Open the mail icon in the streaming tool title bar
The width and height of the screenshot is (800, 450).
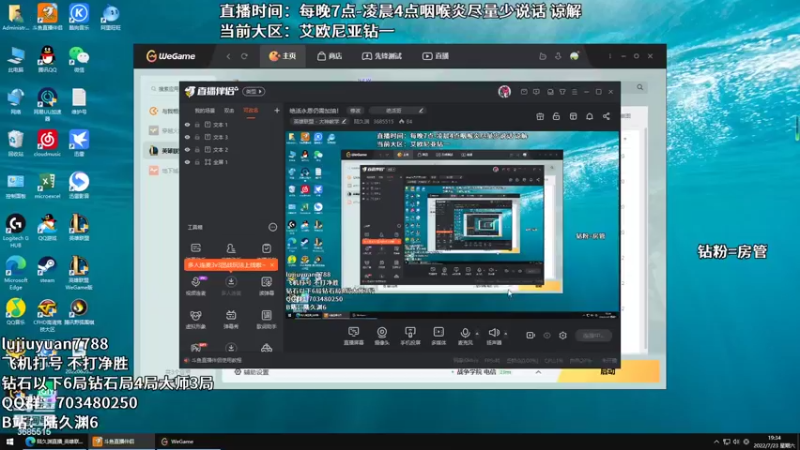click(x=524, y=92)
